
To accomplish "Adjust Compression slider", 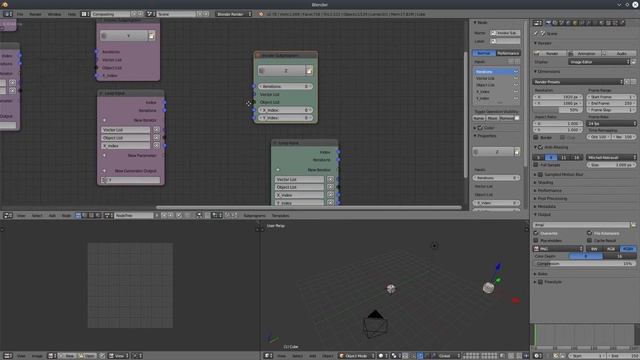I will tap(584, 264).
